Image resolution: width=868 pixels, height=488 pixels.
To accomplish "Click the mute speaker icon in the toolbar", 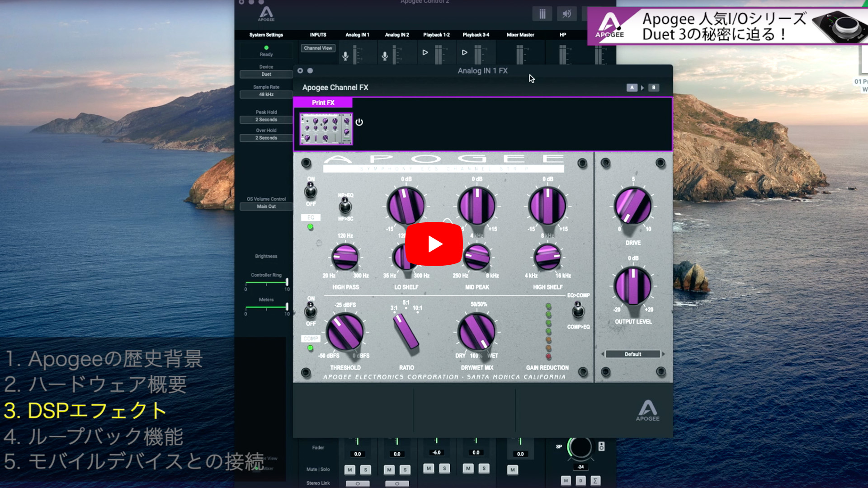I will click(x=566, y=14).
